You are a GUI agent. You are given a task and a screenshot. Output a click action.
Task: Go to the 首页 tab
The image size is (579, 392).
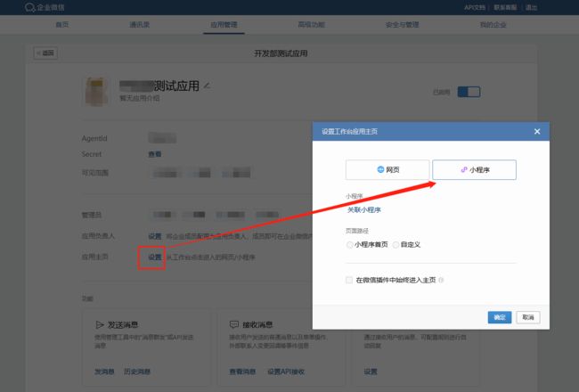point(62,25)
